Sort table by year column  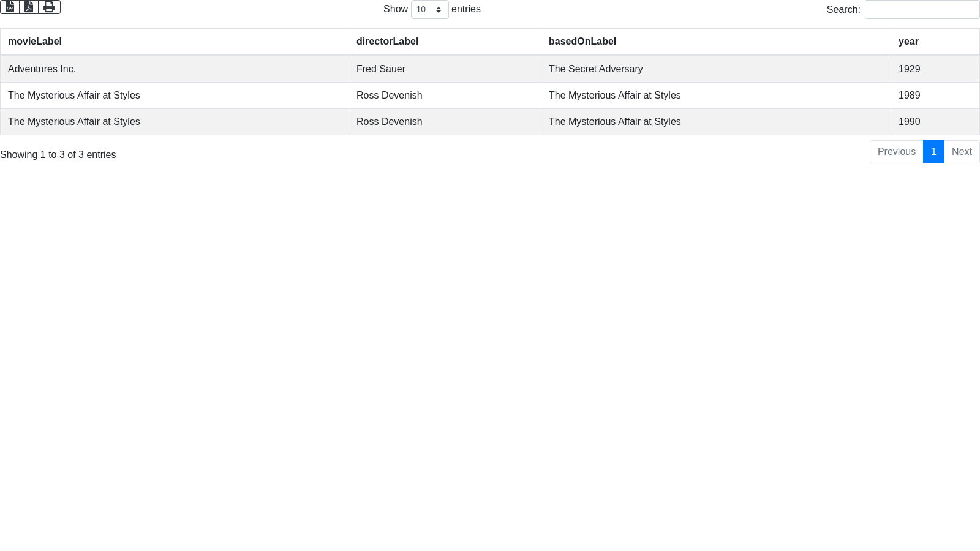click(x=908, y=42)
